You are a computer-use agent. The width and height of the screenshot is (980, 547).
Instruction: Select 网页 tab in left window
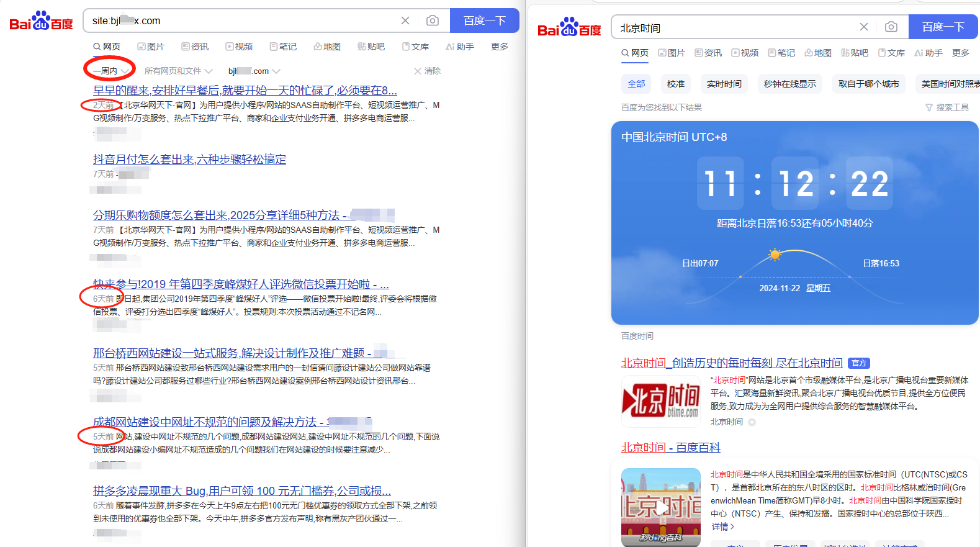[107, 47]
